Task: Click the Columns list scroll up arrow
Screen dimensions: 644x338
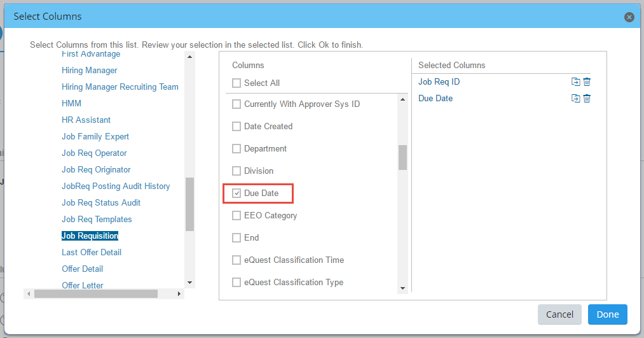Action: tap(402, 99)
